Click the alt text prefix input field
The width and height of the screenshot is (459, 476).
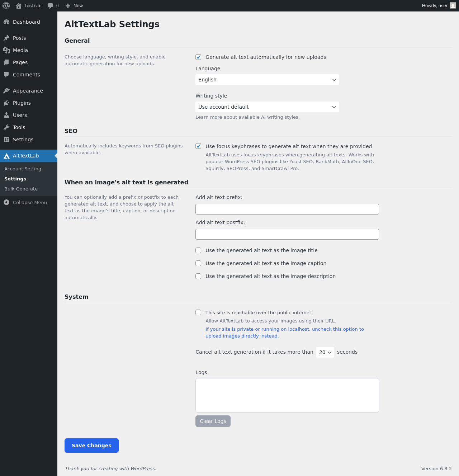(x=287, y=209)
